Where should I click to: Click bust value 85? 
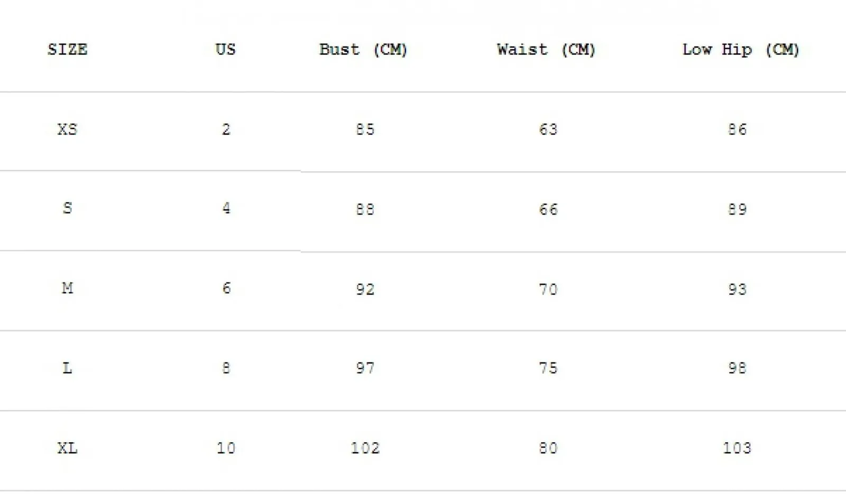coord(365,129)
